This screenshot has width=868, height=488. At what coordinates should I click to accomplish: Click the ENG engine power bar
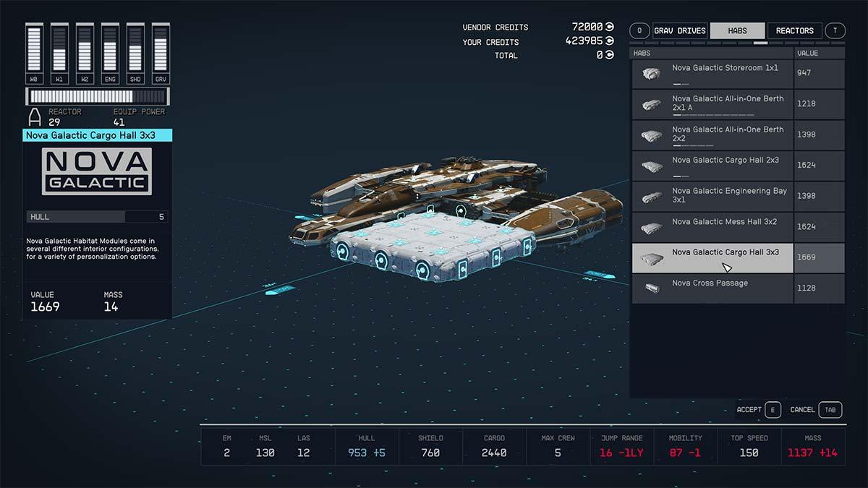[110, 53]
